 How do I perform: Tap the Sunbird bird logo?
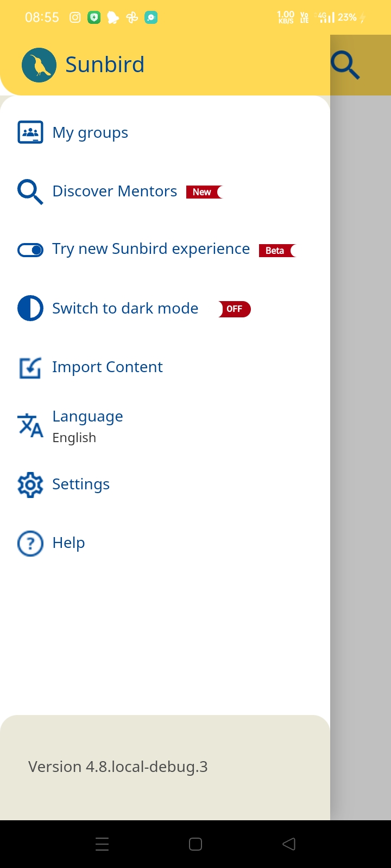tap(39, 65)
